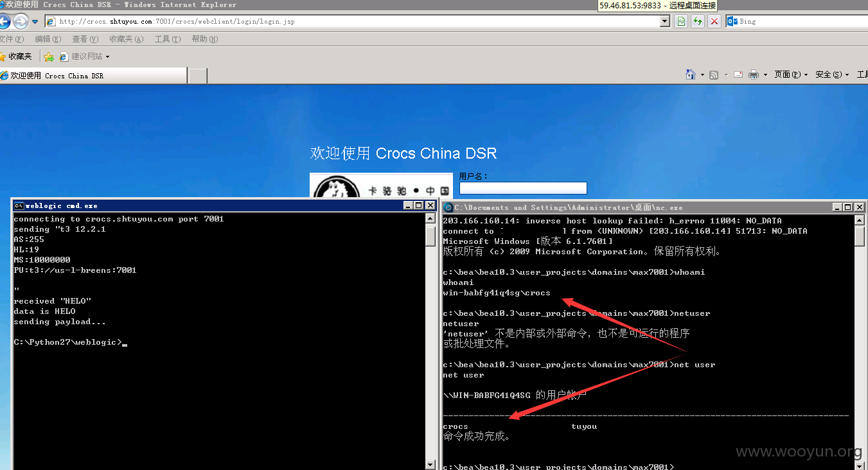Viewport: 868px width, 470px height.
Task: Click the 用户名 input field on the login page
Action: (x=523, y=188)
